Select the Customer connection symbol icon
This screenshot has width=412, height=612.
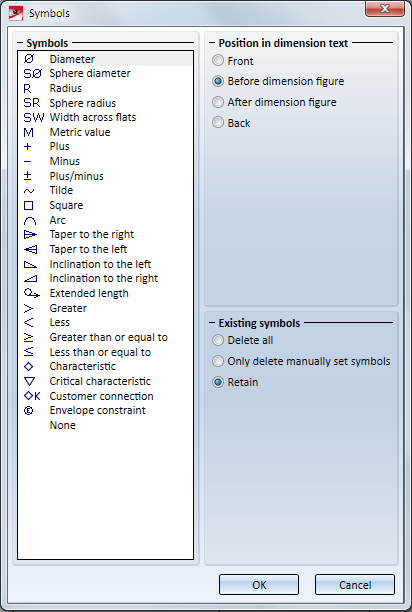click(x=32, y=396)
